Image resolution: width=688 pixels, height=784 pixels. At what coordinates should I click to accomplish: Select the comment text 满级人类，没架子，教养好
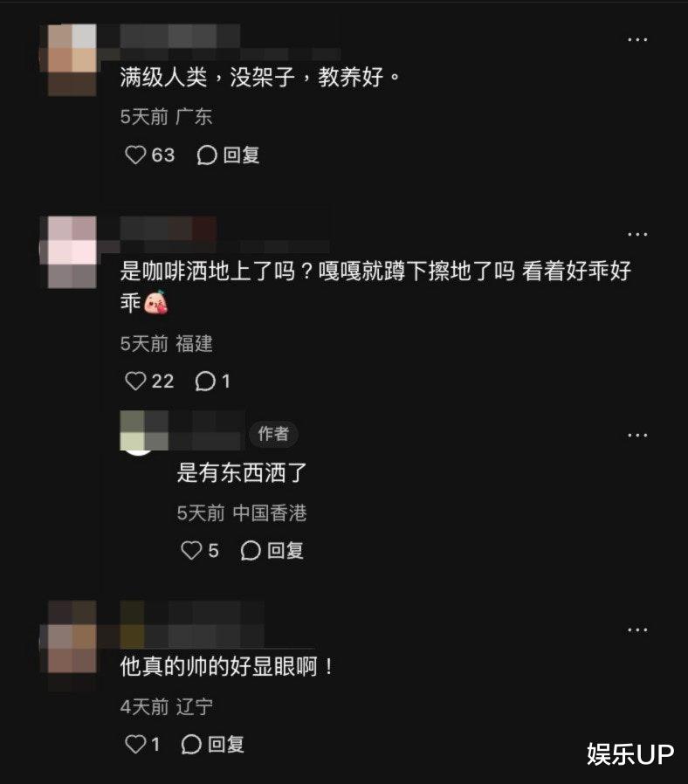click(x=259, y=77)
